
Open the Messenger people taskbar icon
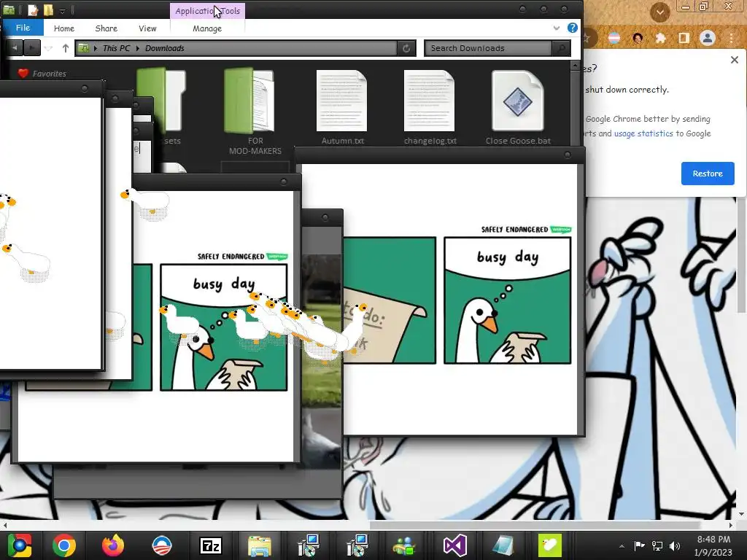coord(405,545)
